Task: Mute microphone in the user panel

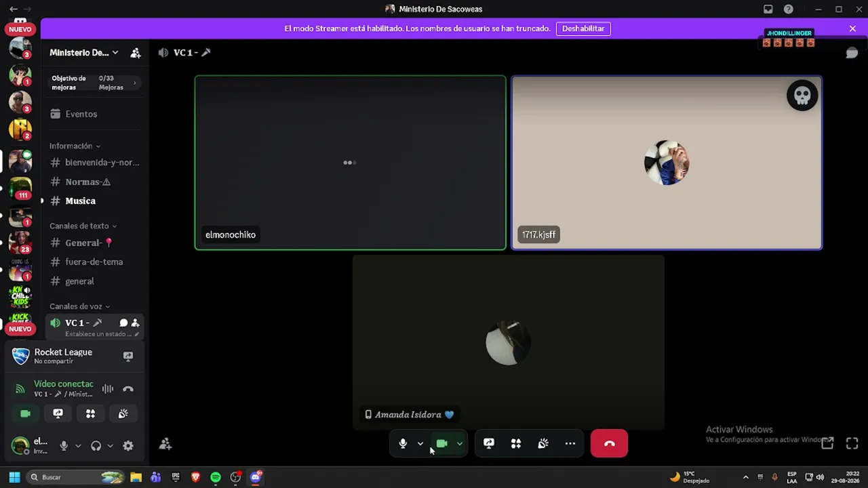Action: click(64, 445)
